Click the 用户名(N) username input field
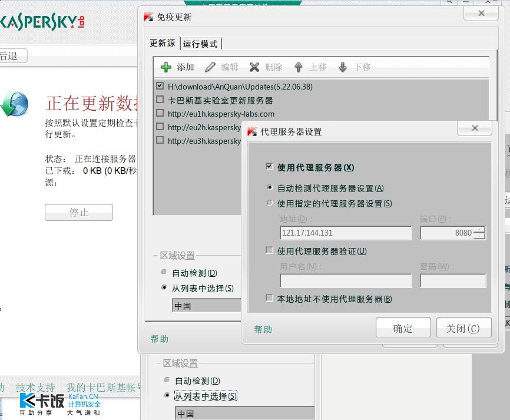This screenshot has height=420, width=510. coord(346,281)
